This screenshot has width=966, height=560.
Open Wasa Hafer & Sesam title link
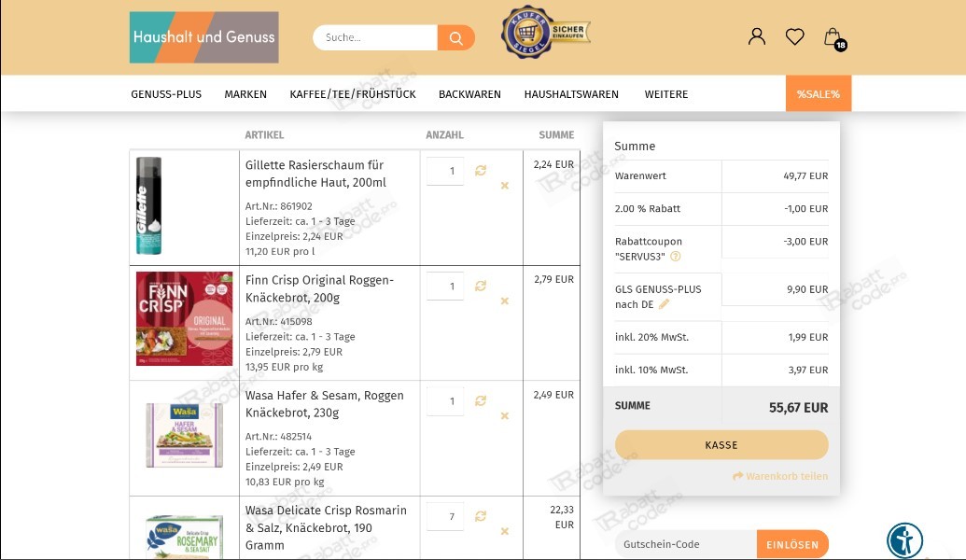pos(325,404)
